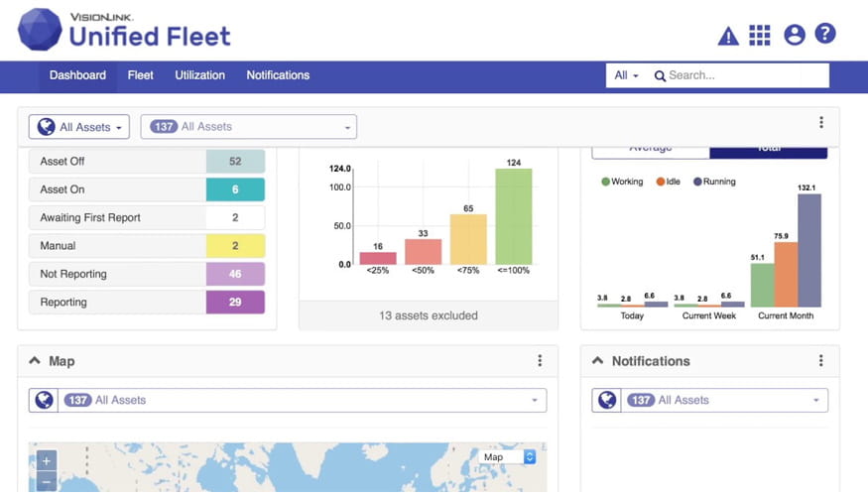Select the Not Reporting status row
The image size is (868, 496).
[147, 274]
